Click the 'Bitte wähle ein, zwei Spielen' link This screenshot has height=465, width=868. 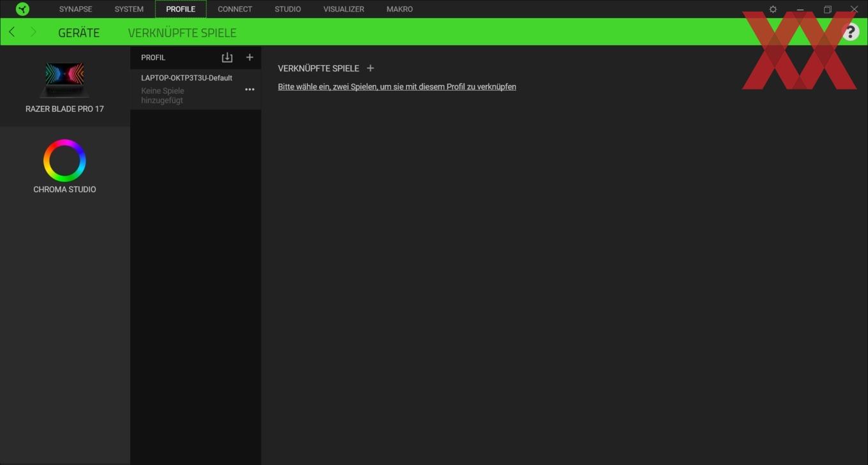[397, 87]
